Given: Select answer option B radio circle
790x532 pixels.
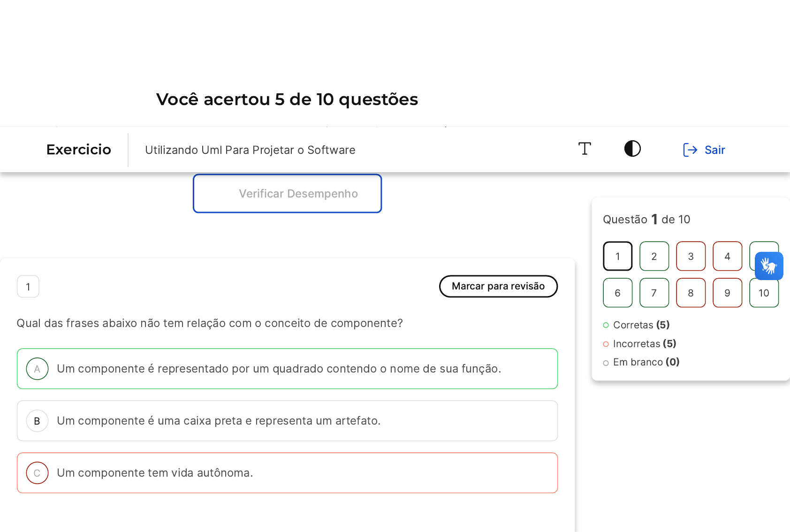Looking at the screenshot, I should (x=38, y=421).
